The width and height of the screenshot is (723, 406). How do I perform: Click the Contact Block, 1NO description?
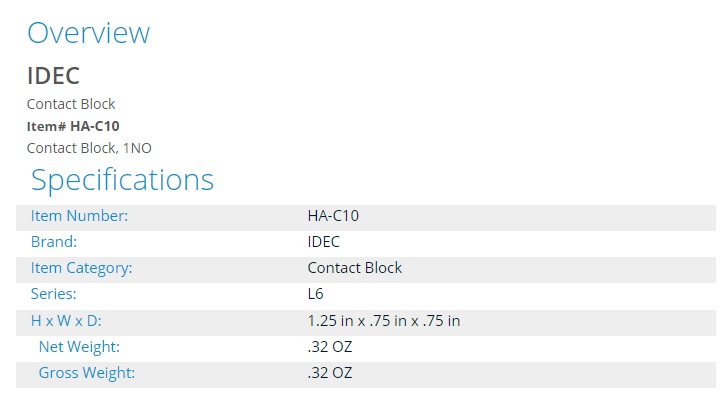tap(89, 148)
